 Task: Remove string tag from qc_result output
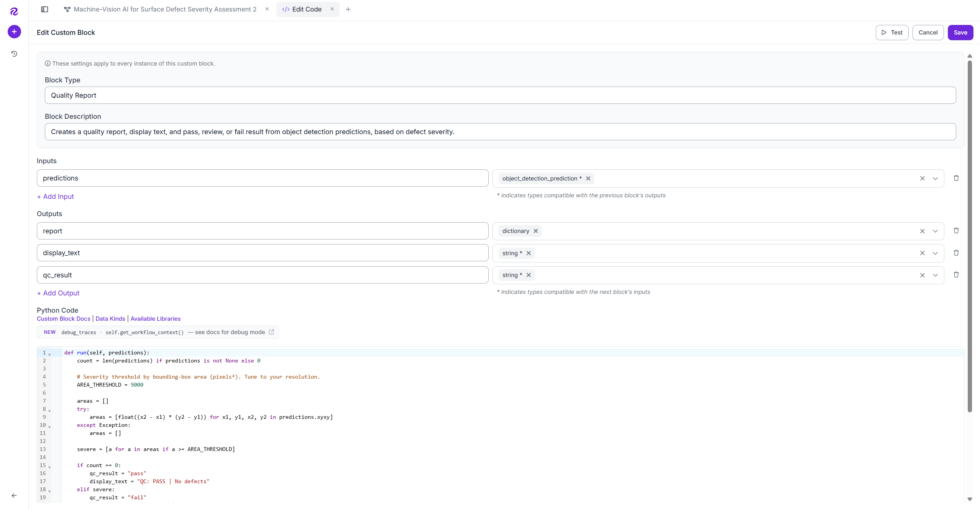click(529, 275)
